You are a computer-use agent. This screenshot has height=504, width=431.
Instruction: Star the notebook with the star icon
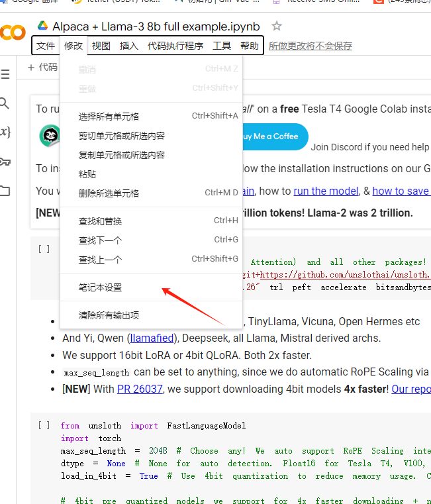[276, 26]
